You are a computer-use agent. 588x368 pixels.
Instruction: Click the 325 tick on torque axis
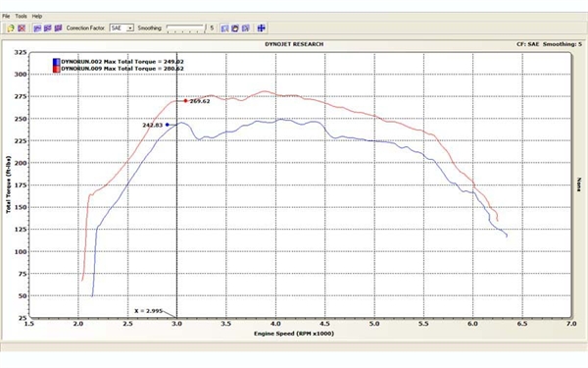pyautogui.click(x=21, y=52)
